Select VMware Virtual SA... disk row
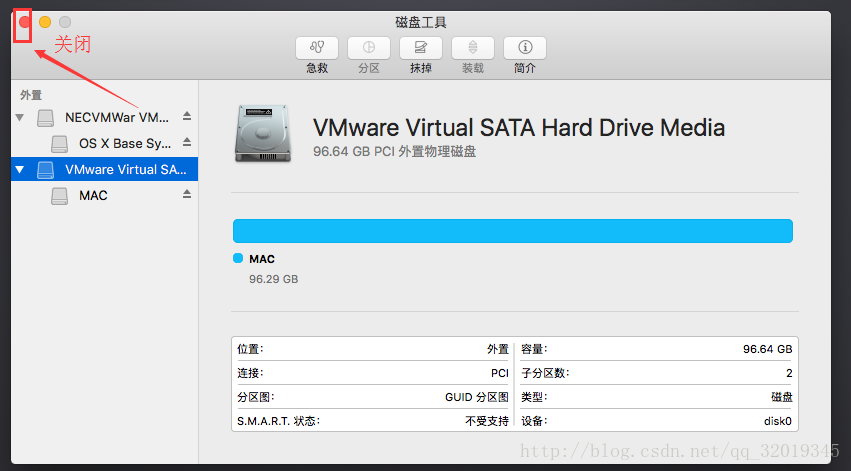 click(x=104, y=170)
